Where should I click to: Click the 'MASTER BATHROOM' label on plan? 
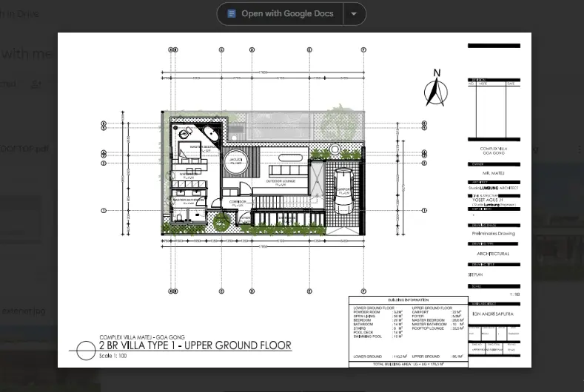[189, 200]
